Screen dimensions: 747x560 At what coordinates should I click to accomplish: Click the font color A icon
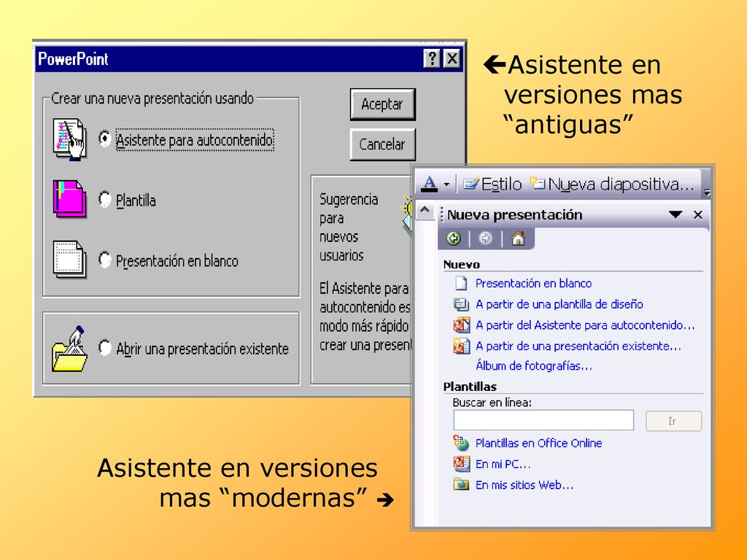click(429, 184)
